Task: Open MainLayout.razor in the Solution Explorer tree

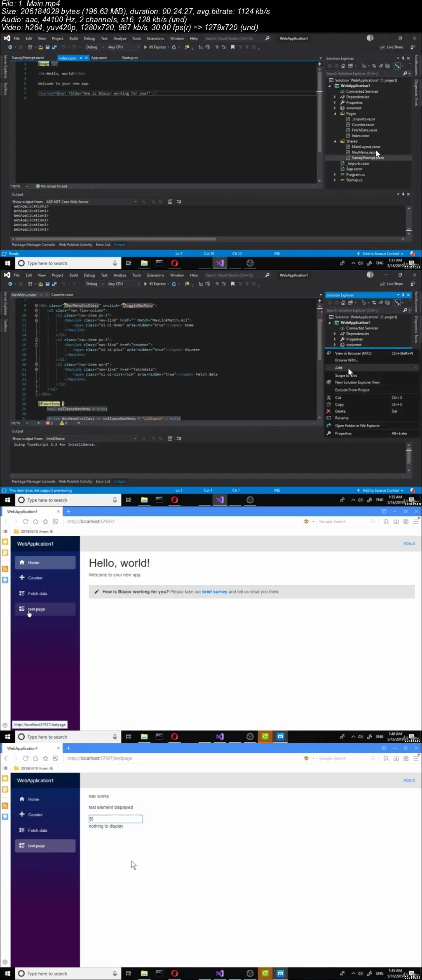Action: point(366,147)
